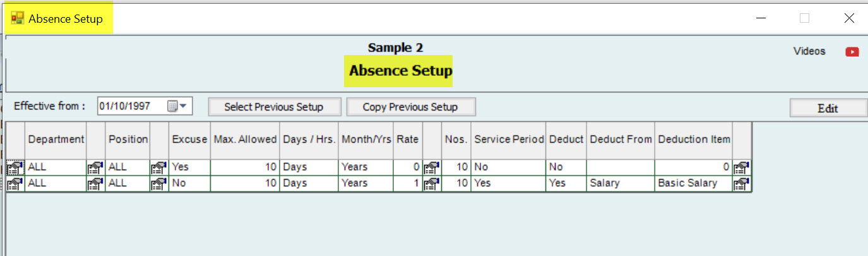Viewport: 868px width, 256px height.
Task: Click into the Effective from date field
Action: (x=131, y=107)
